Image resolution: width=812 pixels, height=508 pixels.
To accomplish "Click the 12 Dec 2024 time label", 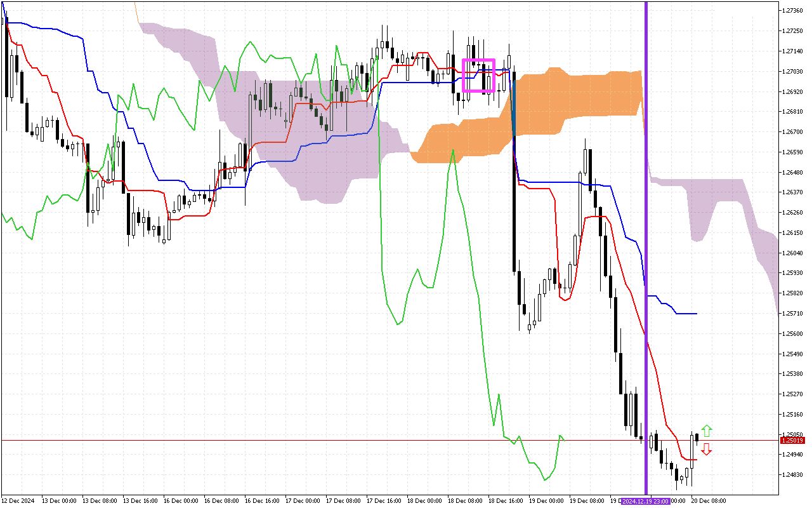I will 18,500.
